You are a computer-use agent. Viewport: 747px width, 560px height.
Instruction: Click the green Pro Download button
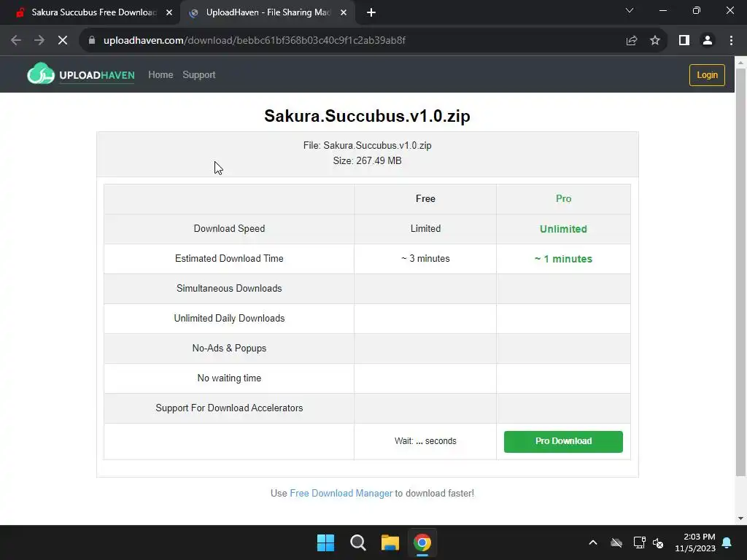pos(563,441)
